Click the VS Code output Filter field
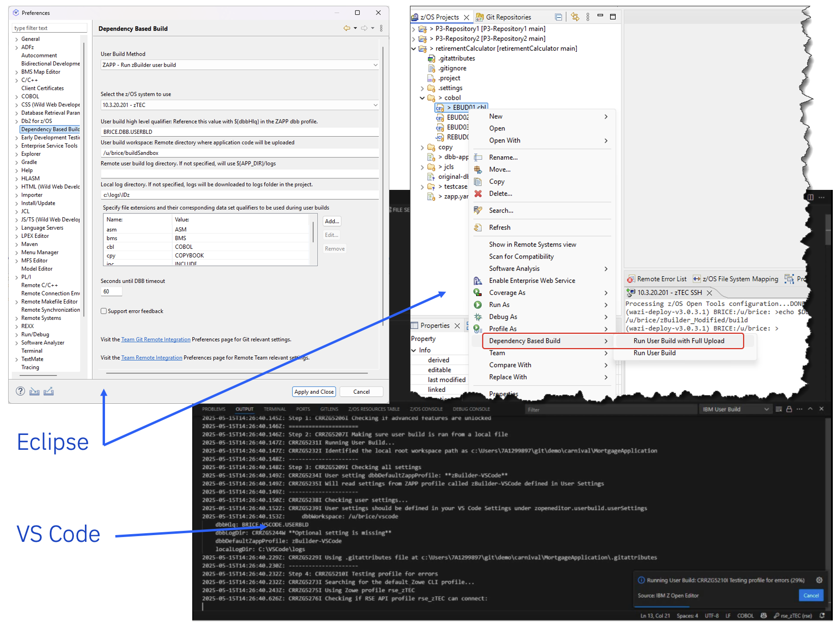The image size is (840, 632). [611, 410]
